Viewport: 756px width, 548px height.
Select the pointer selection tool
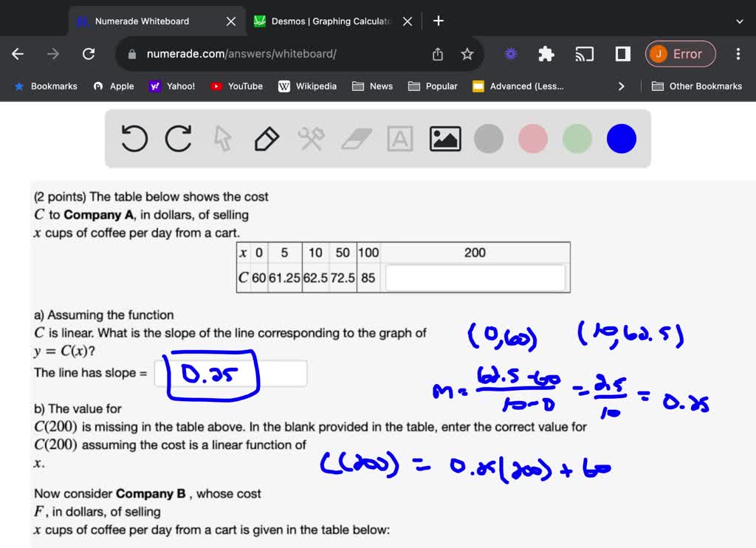pos(222,138)
